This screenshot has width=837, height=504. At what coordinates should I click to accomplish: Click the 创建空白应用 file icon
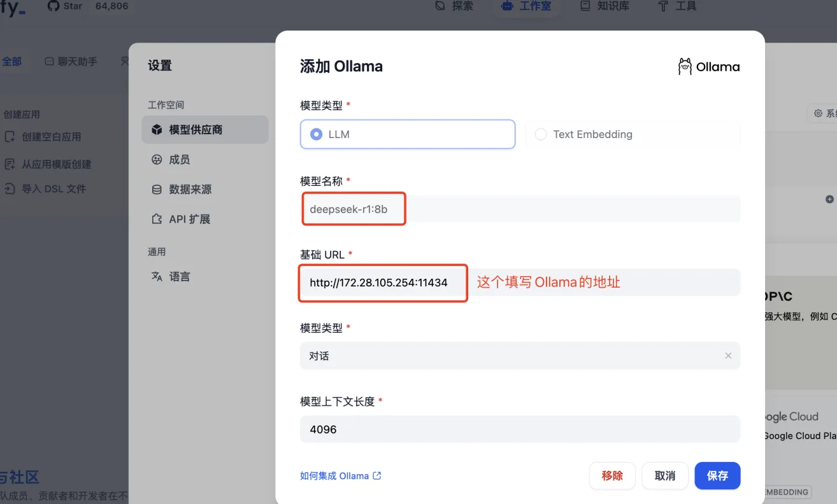point(10,137)
